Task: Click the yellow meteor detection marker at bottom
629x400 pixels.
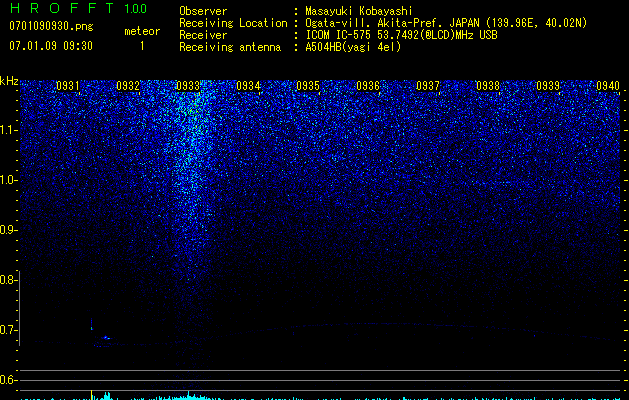Action: (x=91, y=394)
